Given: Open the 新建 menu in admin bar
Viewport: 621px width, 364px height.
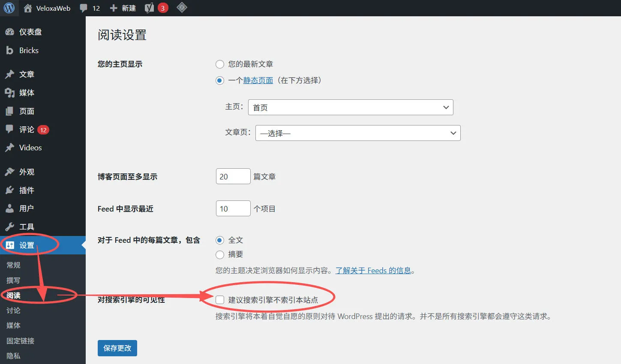Looking at the screenshot, I should click(x=123, y=8).
